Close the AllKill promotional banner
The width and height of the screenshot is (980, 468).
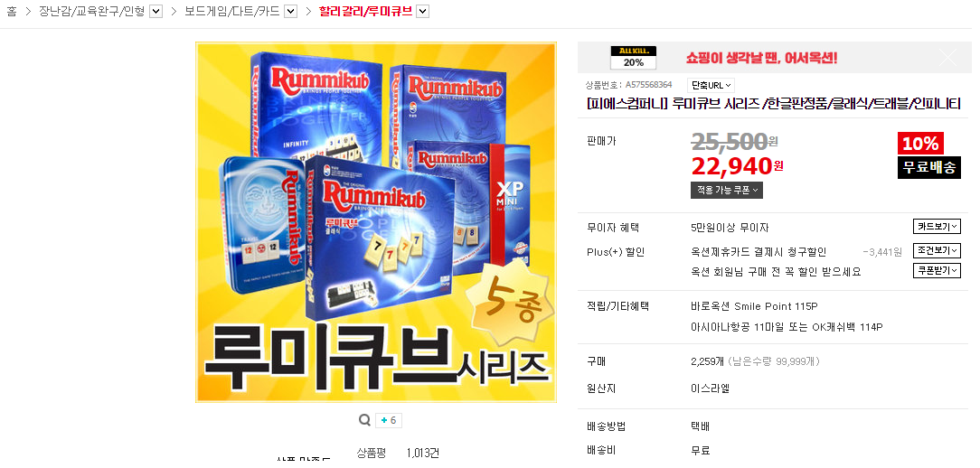coord(947,58)
